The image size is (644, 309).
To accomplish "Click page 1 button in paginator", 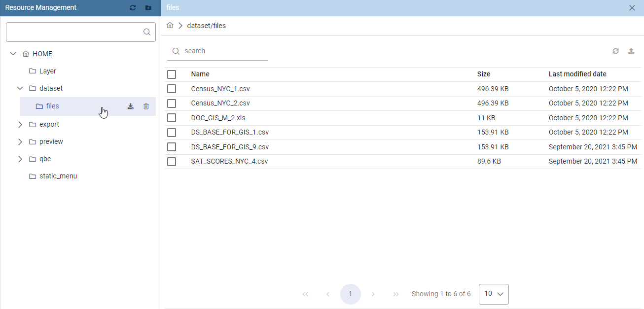I will [351, 294].
